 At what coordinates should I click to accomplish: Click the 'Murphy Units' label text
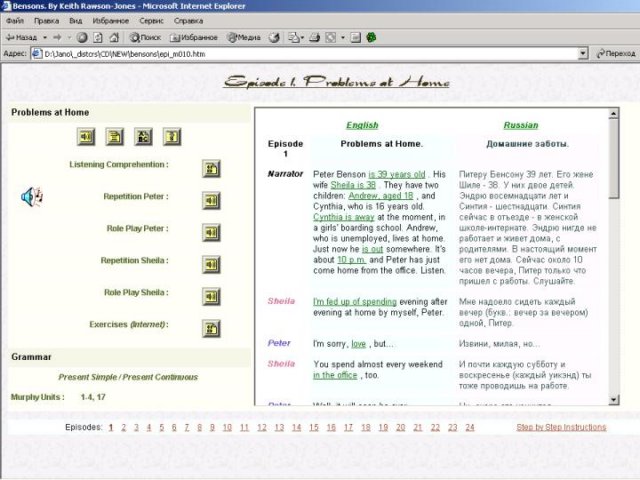tap(38, 397)
